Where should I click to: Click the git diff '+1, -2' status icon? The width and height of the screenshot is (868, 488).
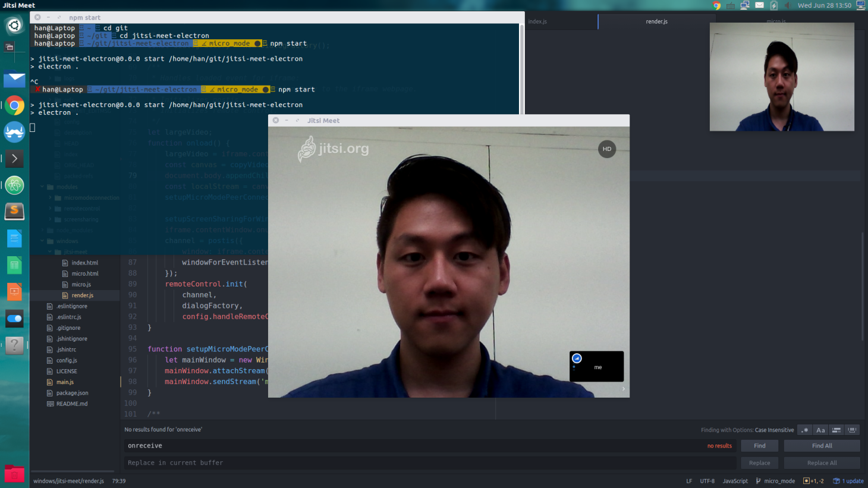(x=813, y=481)
